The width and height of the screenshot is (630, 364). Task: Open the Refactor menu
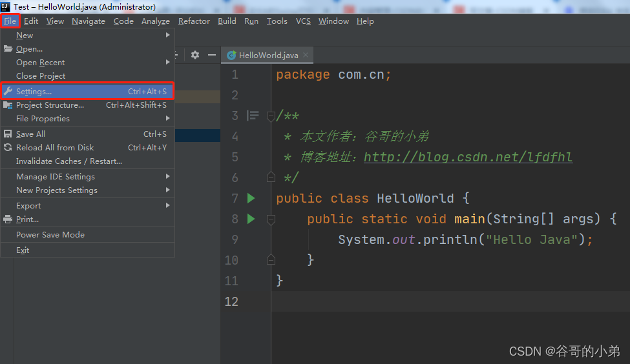click(x=194, y=21)
